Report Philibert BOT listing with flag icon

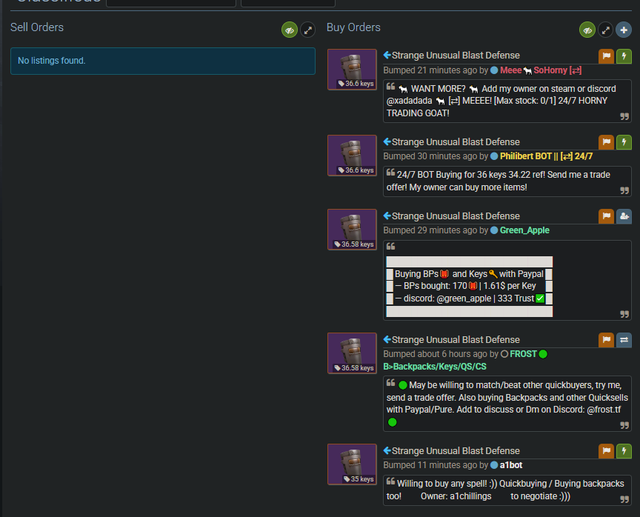coord(607,142)
